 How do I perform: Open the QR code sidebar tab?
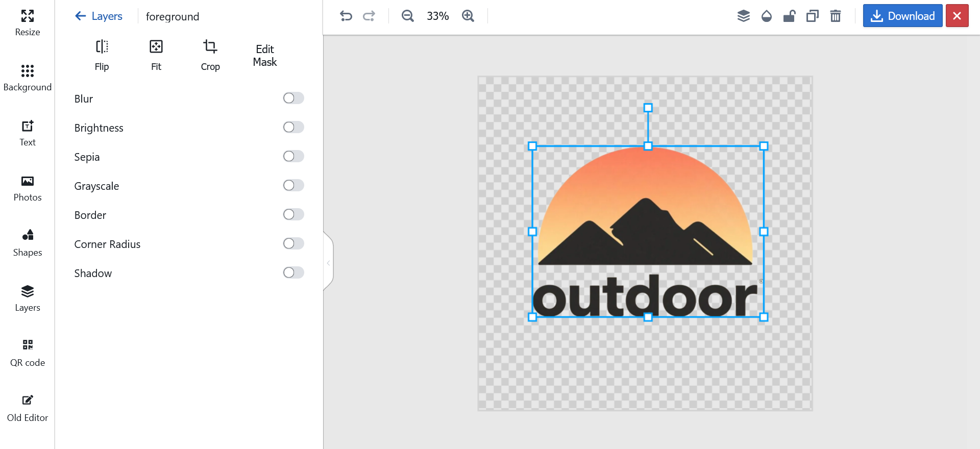28,353
